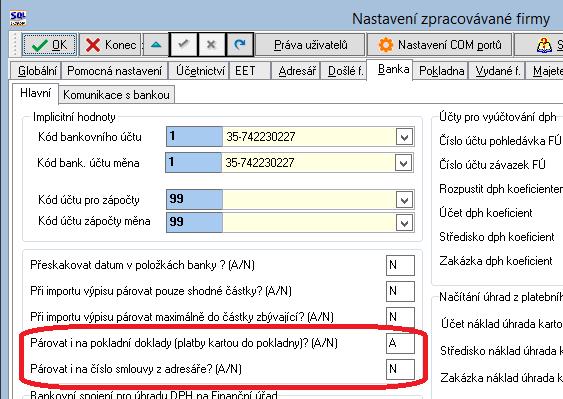Open the Adresář tab
Screen dimensions: 563x399
(297, 71)
